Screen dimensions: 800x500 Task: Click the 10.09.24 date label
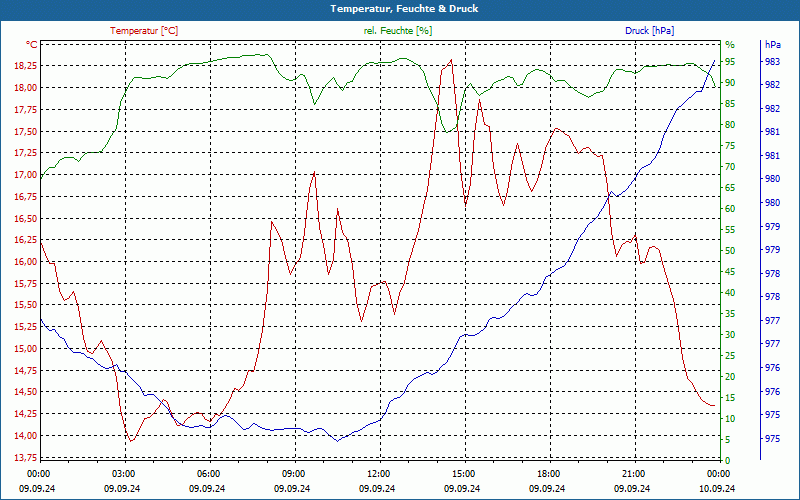[717, 488]
